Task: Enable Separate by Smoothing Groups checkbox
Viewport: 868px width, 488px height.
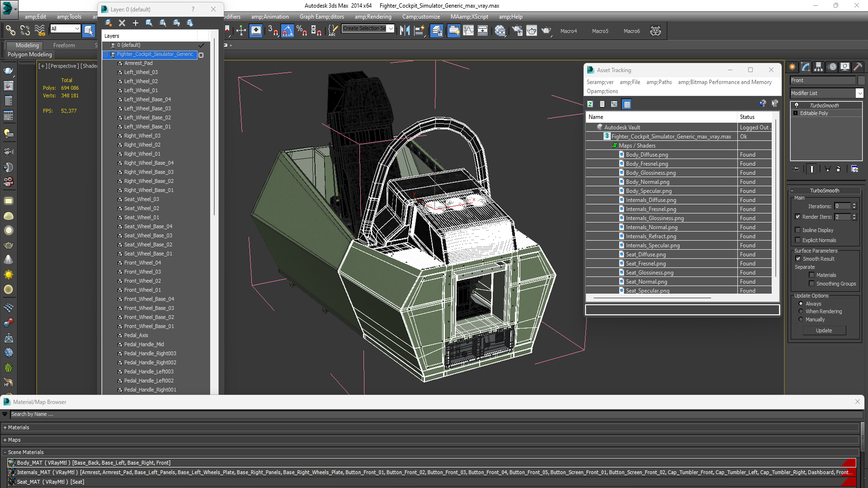Action: click(811, 283)
